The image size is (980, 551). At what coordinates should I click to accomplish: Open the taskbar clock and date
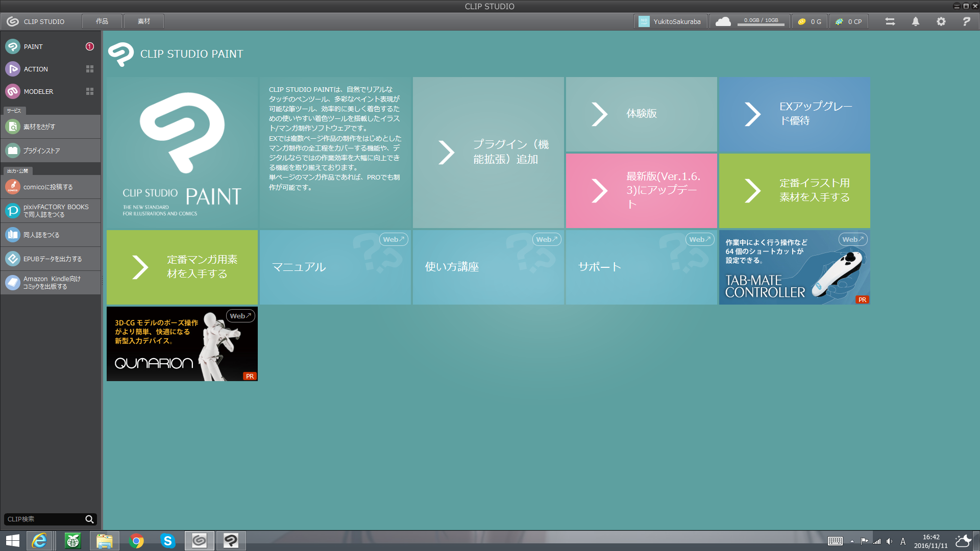pos(931,541)
